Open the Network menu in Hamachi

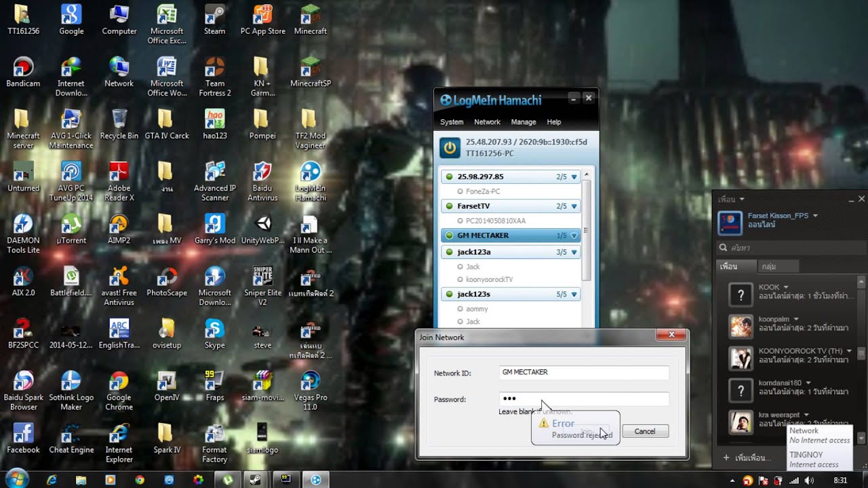[487, 122]
